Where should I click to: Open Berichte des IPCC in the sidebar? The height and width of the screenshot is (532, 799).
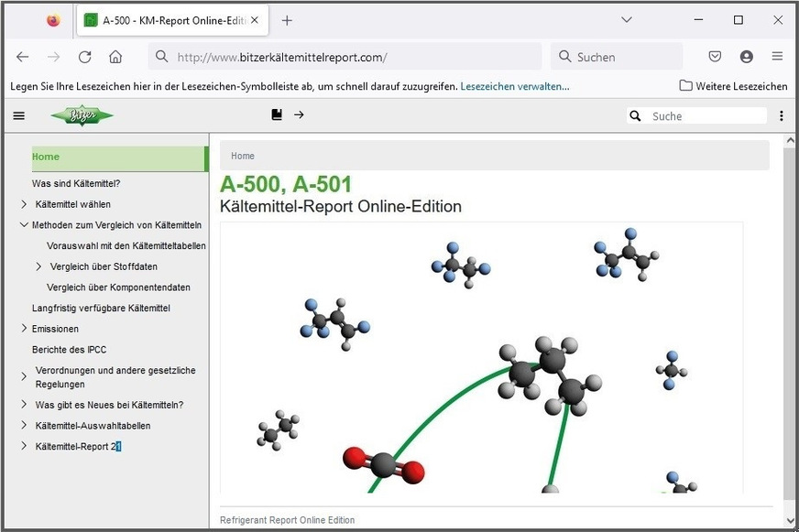(70, 350)
